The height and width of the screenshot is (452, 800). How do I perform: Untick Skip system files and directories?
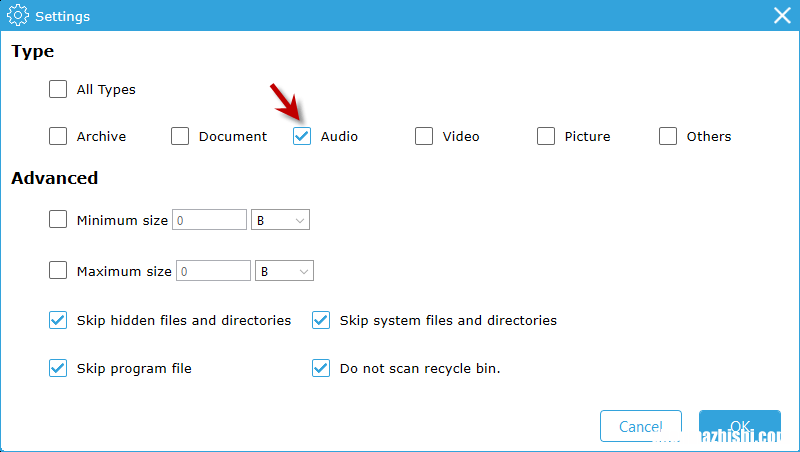[x=321, y=320]
